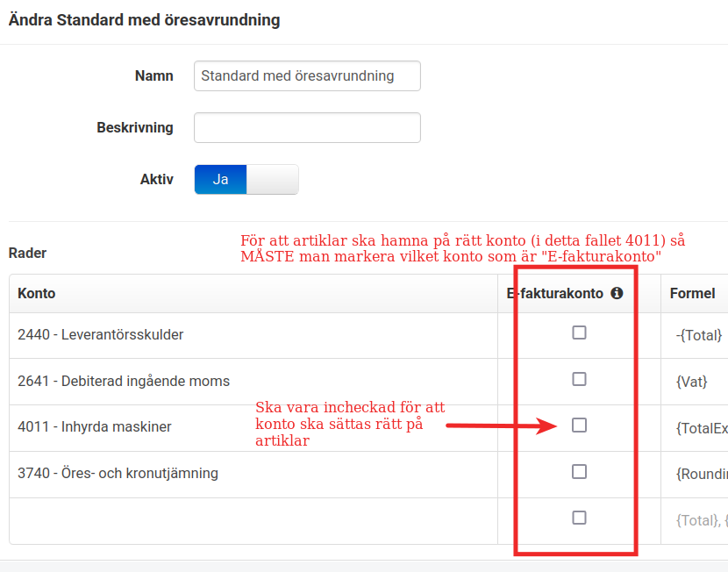Click the Formel placeholder field in the empty row
The height and width of the screenshot is (572, 728).
pos(701,520)
